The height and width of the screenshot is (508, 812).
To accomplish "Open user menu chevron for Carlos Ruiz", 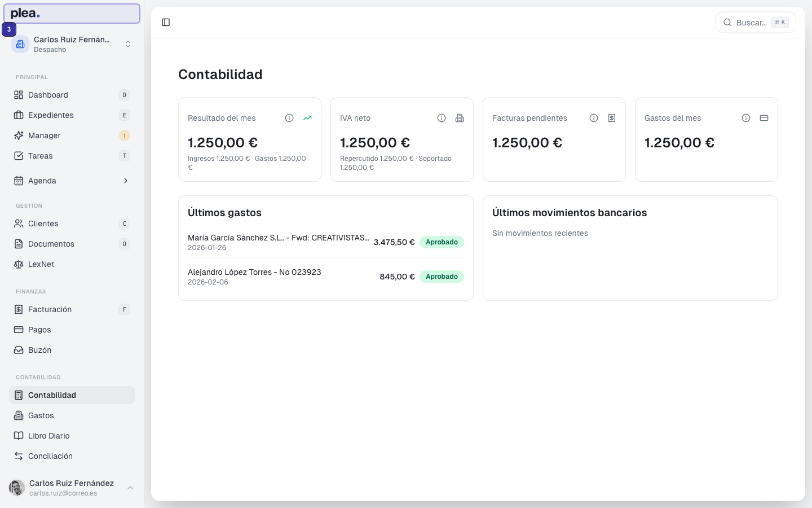I will [x=130, y=488].
